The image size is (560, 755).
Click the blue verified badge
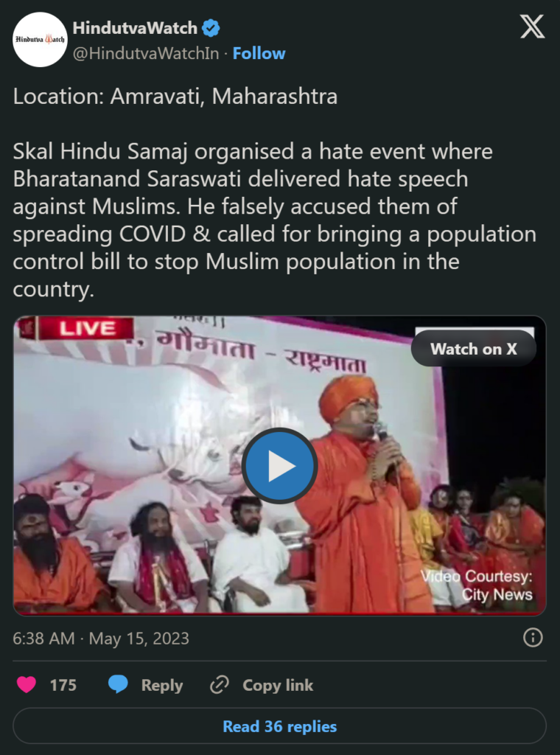point(211,29)
